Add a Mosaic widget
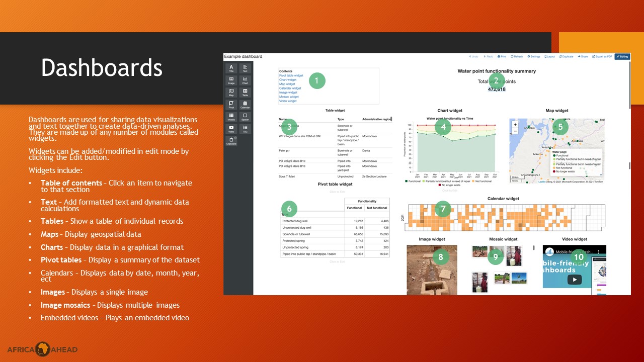Screen dimensions: 644x362 point(231,116)
